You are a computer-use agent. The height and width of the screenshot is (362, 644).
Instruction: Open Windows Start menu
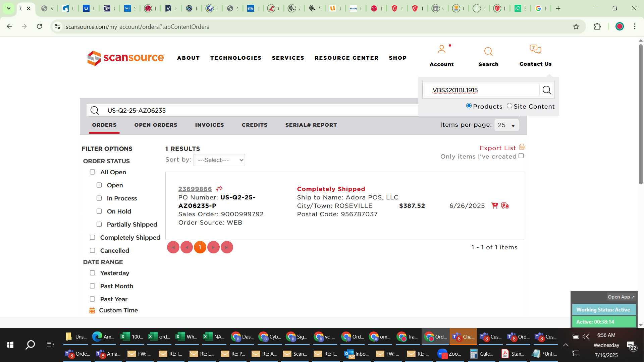pyautogui.click(x=10, y=345)
